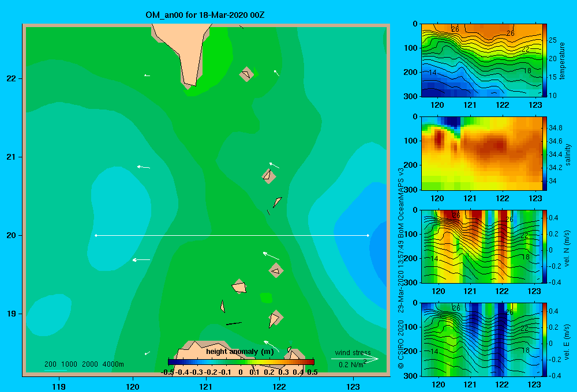
Task: Click the '0.2 N/m' wind stress value
Action: (352, 364)
